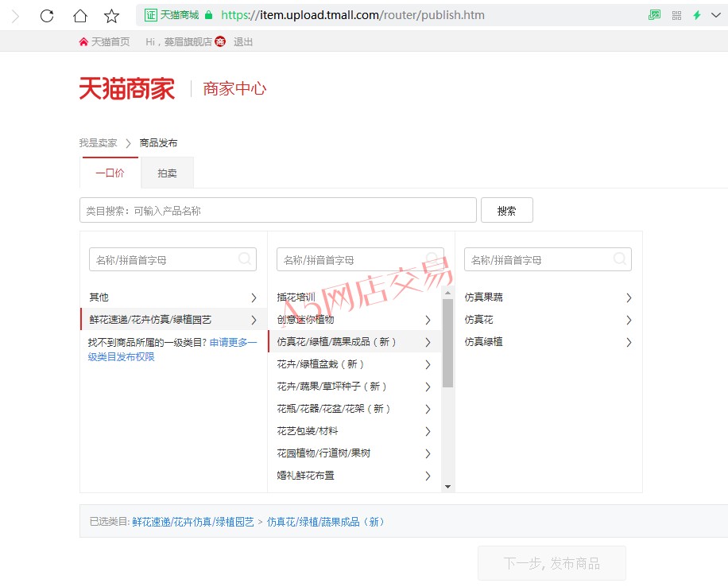The image size is (728, 587).
Task: Select 花卉/蔬果/草坪种子（新） category
Action: point(354,387)
